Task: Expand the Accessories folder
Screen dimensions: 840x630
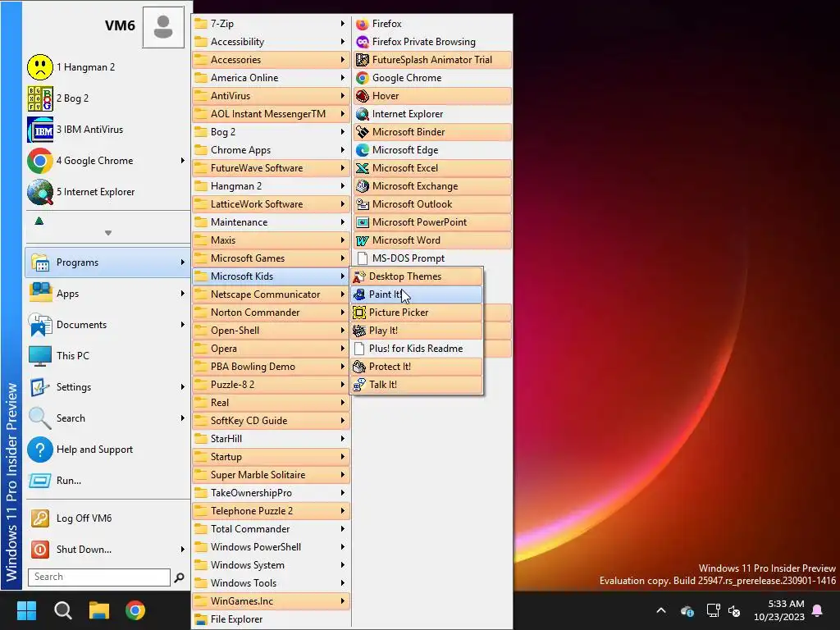Action: (271, 59)
